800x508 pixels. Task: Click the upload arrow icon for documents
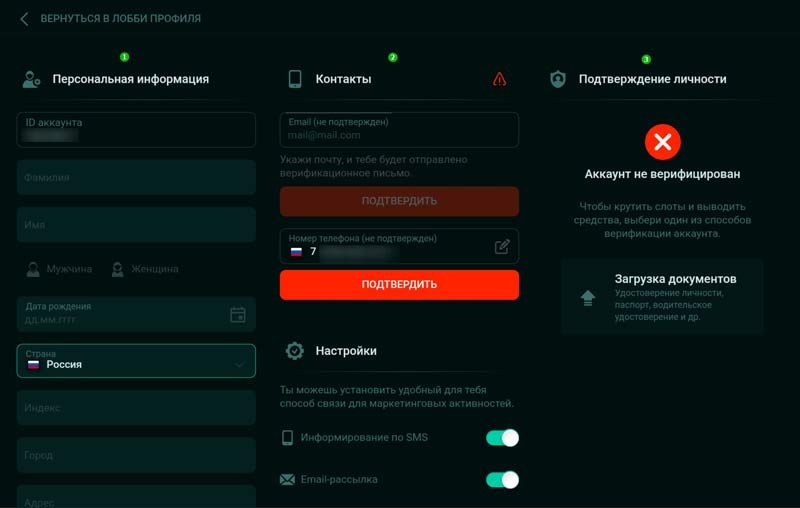[588, 298]
